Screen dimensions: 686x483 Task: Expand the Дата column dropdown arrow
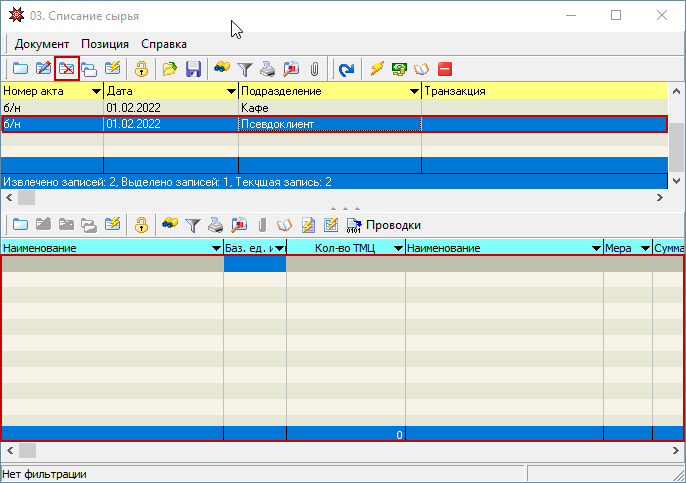[231, 91]
